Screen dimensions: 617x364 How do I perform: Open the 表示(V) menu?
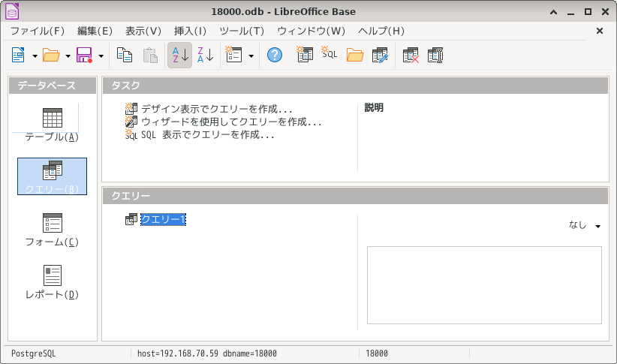[143, 31]
